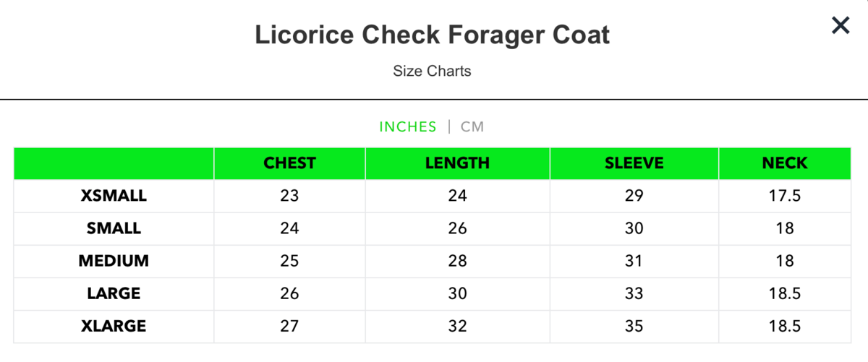Select the LARGE row label
868x362 pixels.
pos(114,294)
